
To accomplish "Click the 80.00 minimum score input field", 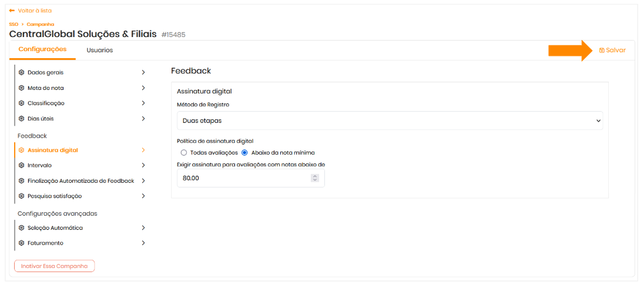I will coord(244,178).
